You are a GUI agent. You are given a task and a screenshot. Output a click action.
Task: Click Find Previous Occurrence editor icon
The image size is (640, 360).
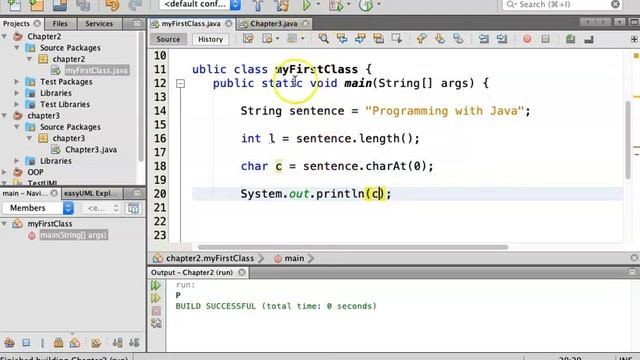coord(342,39)
